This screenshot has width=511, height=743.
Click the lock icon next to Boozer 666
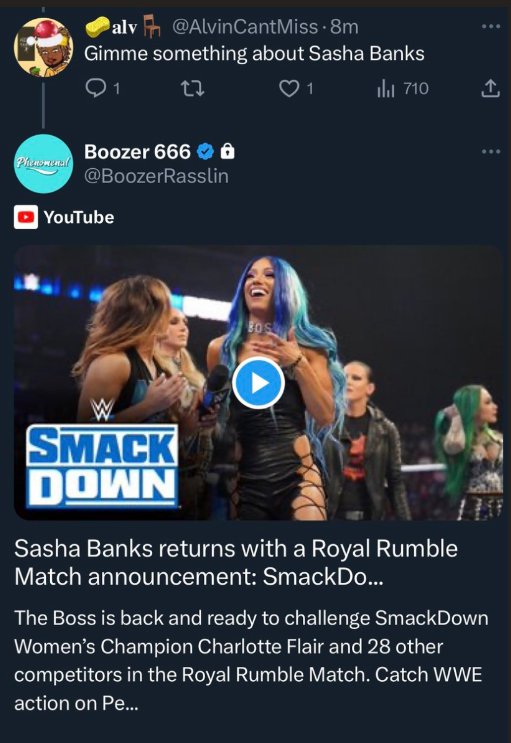pos(228,152)
